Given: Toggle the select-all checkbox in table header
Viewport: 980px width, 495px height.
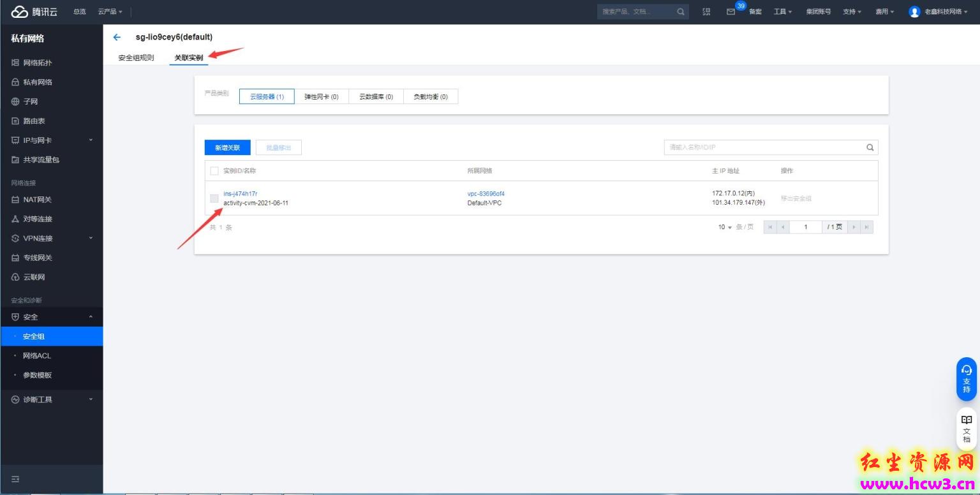Looking at the screenshot, I should tap(214, 171).
